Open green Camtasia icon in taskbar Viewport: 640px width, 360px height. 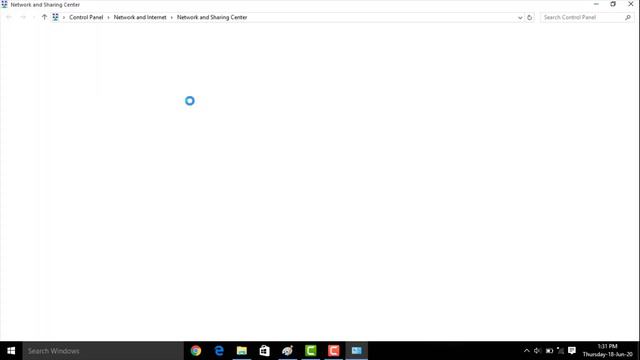click(x=311, y=351)
